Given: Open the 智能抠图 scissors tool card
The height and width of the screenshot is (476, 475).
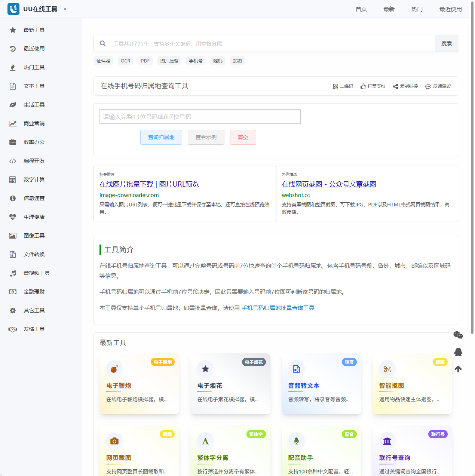Looking at the screenshot, I should tap(412, 384).
